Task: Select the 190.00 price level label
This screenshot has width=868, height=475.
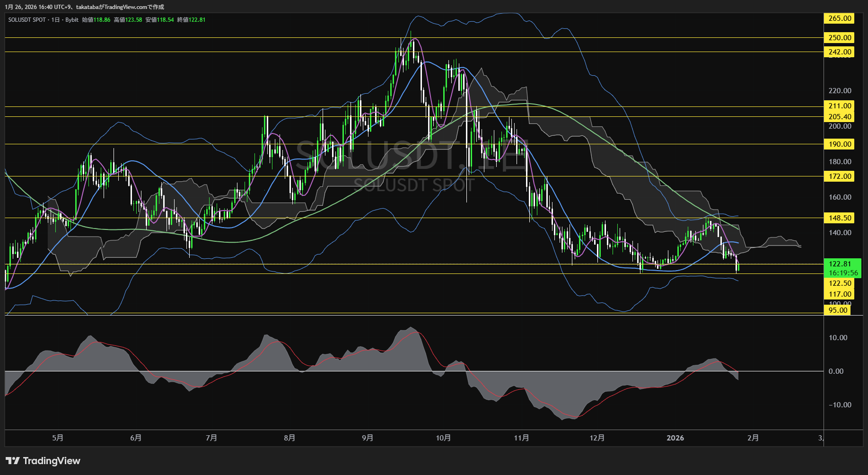Action: [x=840, y=144]
